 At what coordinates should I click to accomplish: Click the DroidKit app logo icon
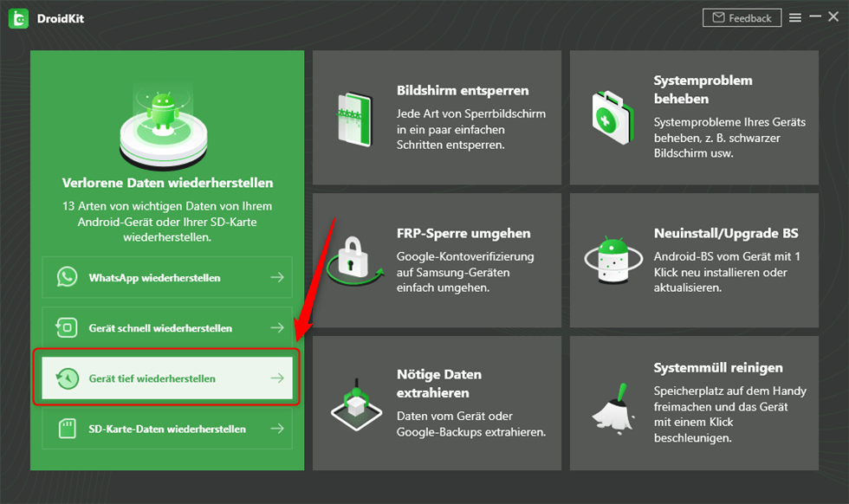click(18, 17)
